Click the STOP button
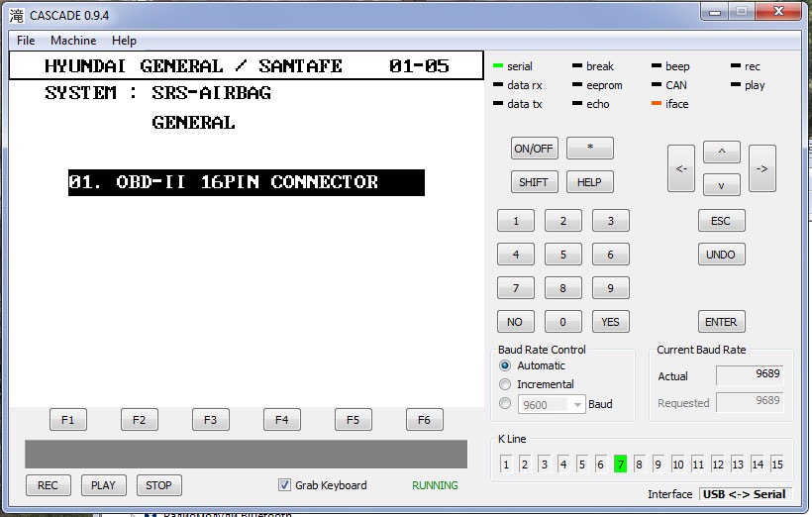The height and width of the screenshot is (517, 812). click(159, 485)
